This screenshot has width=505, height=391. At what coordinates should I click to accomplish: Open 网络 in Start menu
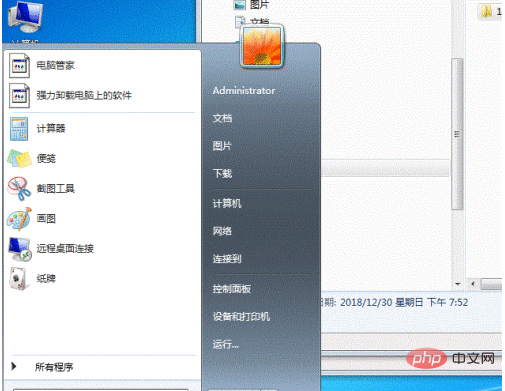click(222, 231)
